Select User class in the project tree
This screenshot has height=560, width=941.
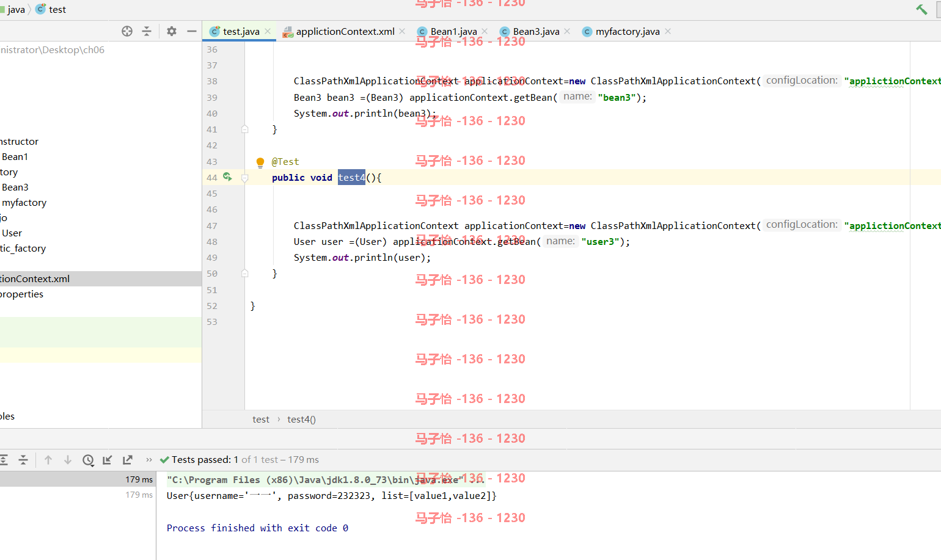(12, 233)
